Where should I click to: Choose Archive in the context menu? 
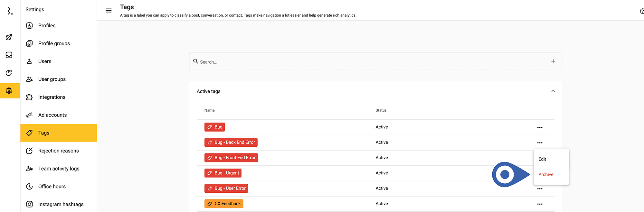point(546,174)
